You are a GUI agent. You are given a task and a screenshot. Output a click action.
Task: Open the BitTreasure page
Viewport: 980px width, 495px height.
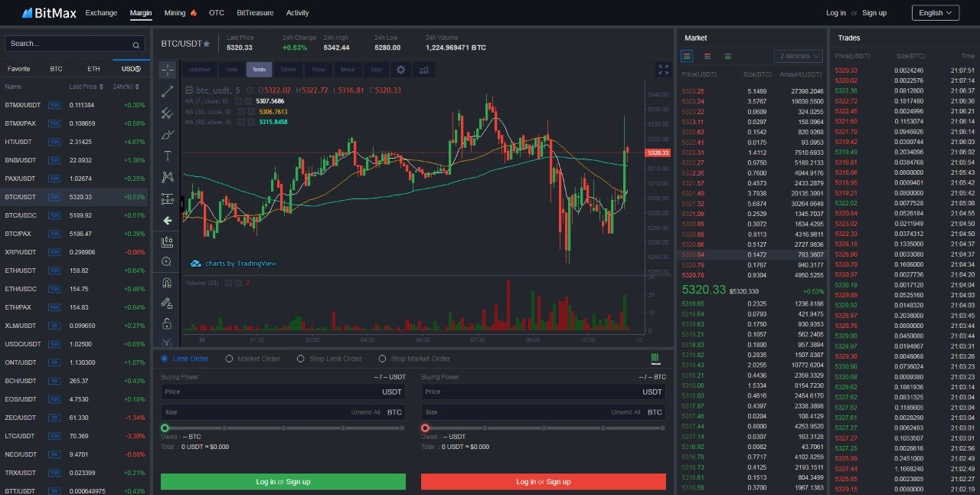point(255,13)
